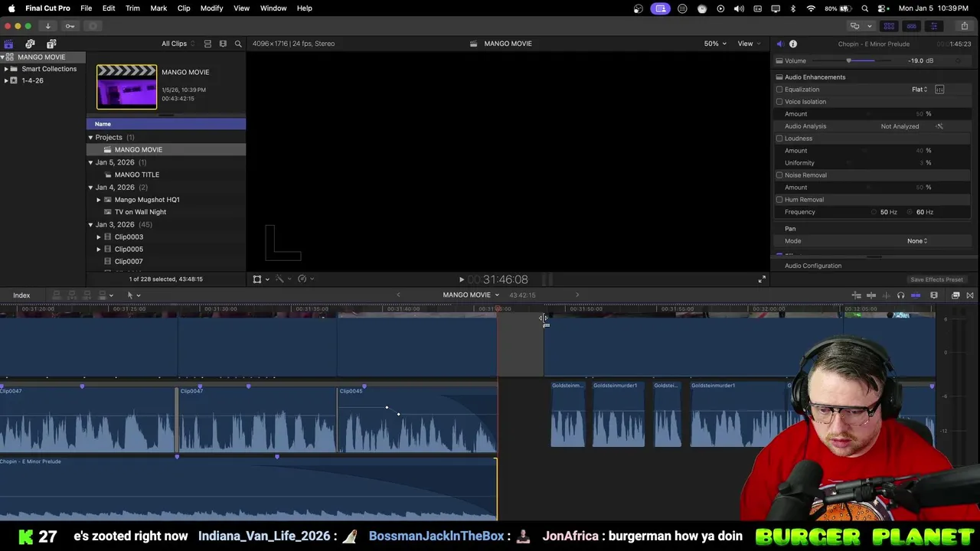Open the clip appearance filmstrip options

tap(223, 44)
